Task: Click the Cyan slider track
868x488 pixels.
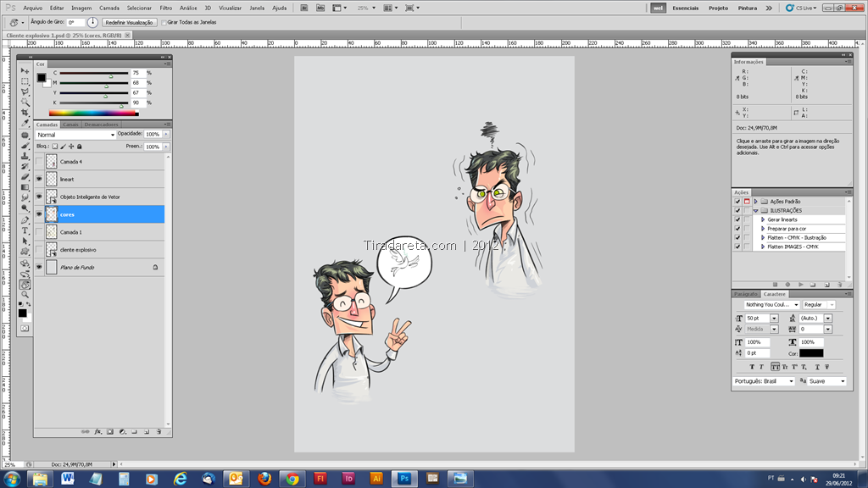Action: point(93,73)
